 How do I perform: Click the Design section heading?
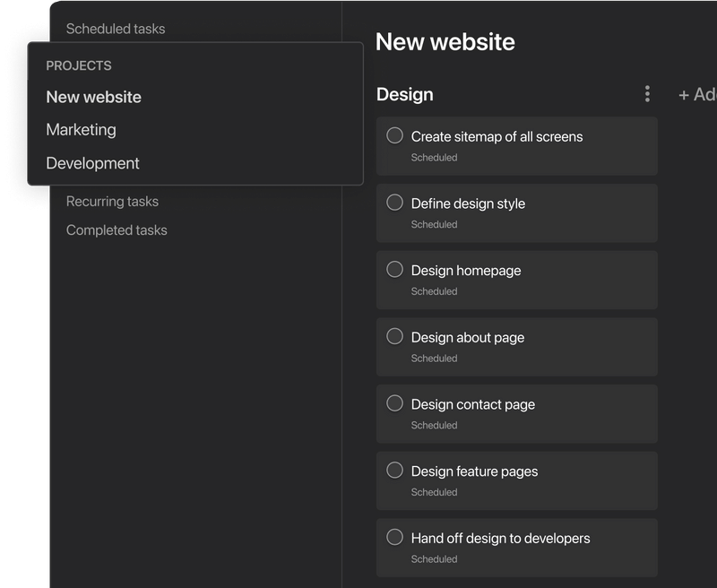coord(405,94)
